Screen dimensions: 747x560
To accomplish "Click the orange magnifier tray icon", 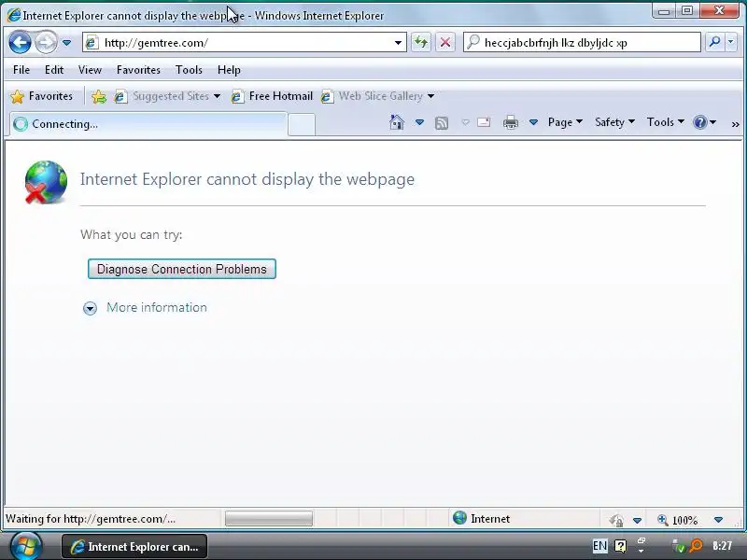I will coord(697,545).
